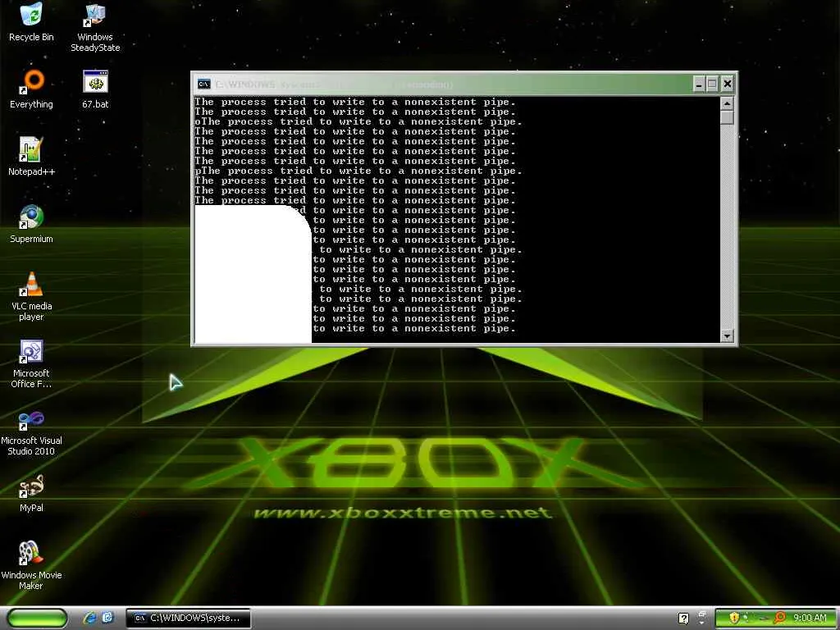Image resolution: width=840 pixels, height=630 pixels.
Task: Click the help question-mark icon on taskbar
Action: pyautogui.click(x=683, y=619)
